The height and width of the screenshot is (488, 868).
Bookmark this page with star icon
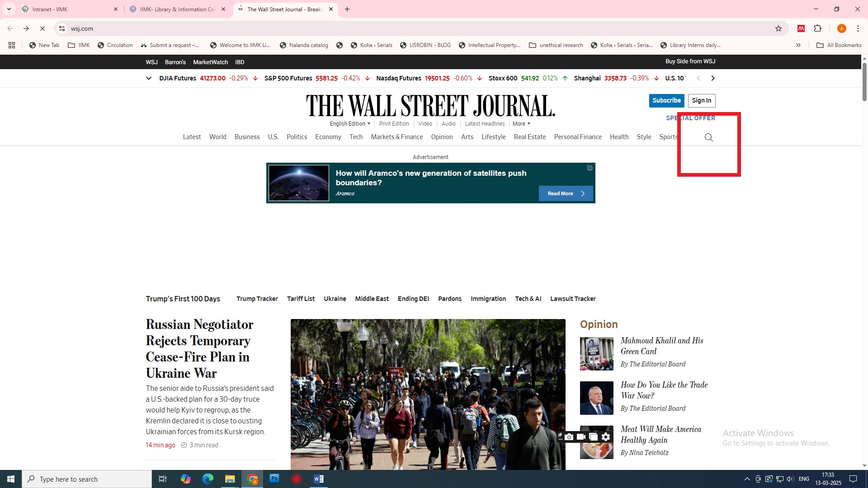coord(778,28)
